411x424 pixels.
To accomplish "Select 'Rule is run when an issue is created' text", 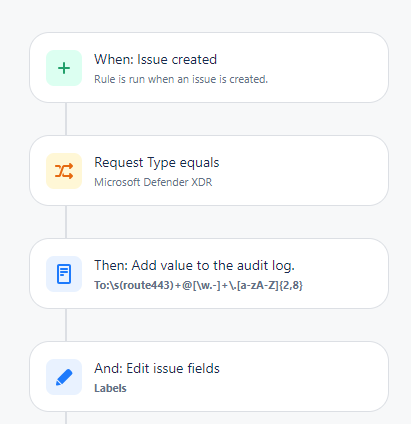I will pos(181,79).
